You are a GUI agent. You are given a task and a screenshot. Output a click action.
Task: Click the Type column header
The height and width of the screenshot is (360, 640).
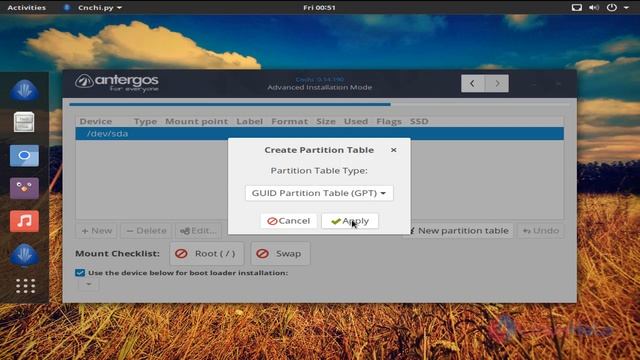[145, 121]
